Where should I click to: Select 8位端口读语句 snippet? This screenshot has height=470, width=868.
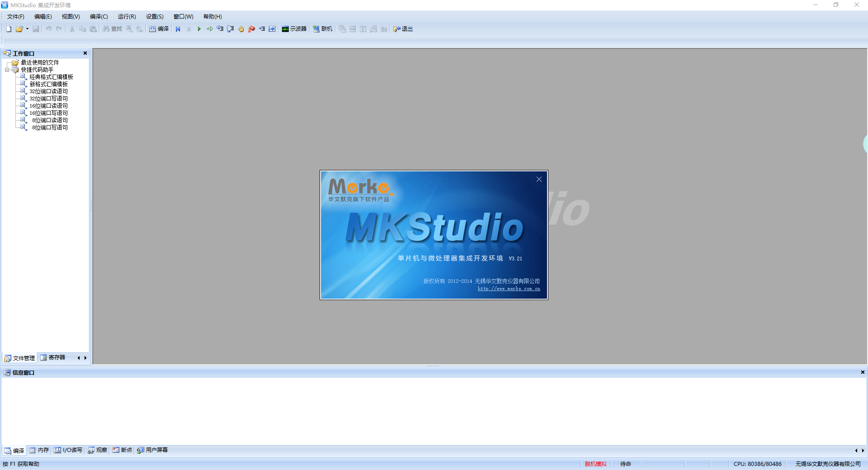(x=50, y=120)
